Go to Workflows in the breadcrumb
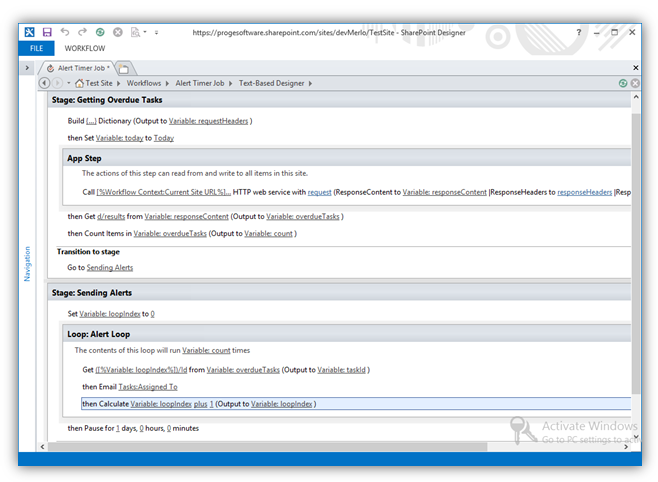Viewport: 658px width, 482px height. point(144,83)
